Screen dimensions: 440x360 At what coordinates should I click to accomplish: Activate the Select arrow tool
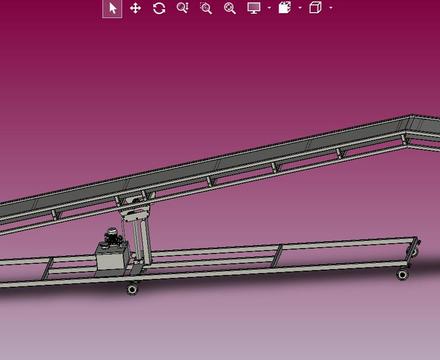click(112, 8)
